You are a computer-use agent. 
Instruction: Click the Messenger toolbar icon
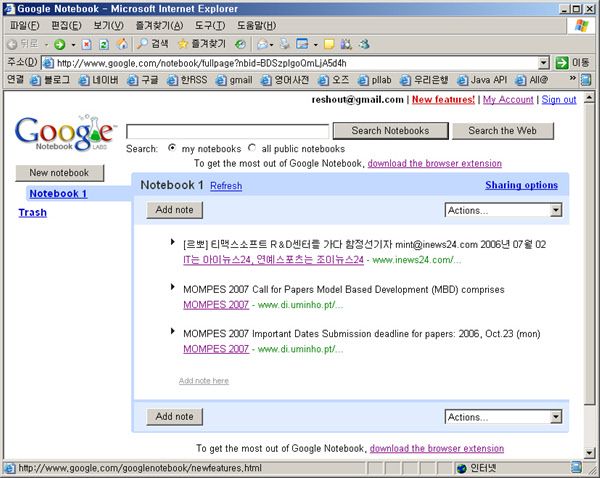point(364,44)
